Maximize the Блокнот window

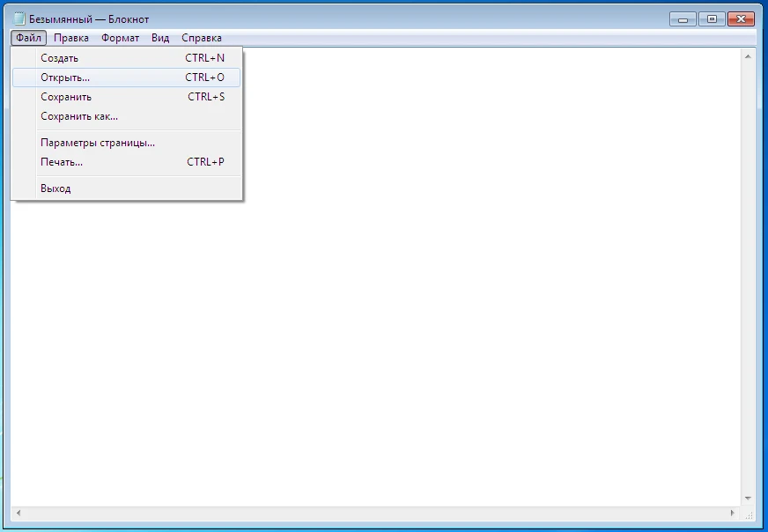click(x=712, y=18)
